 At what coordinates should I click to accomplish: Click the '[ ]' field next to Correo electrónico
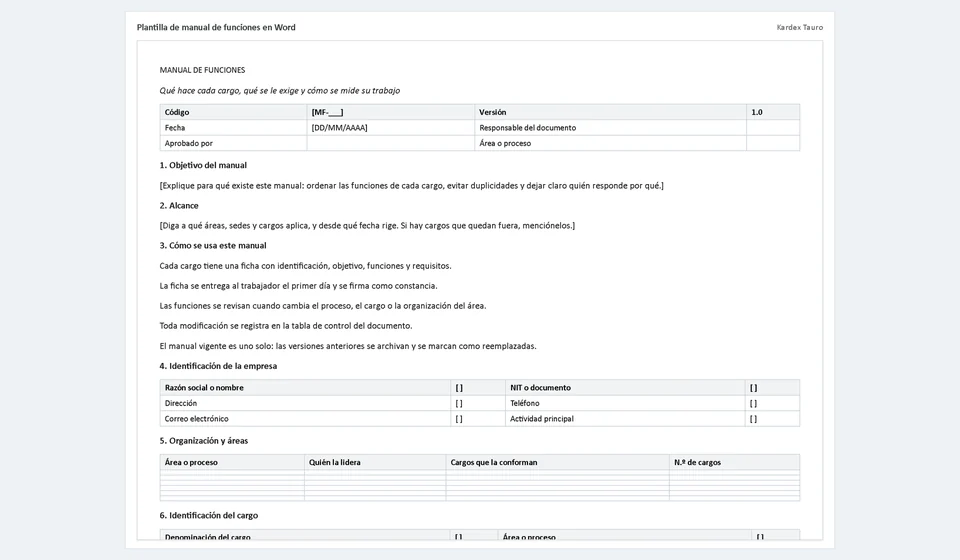click(x=478, y=419)
